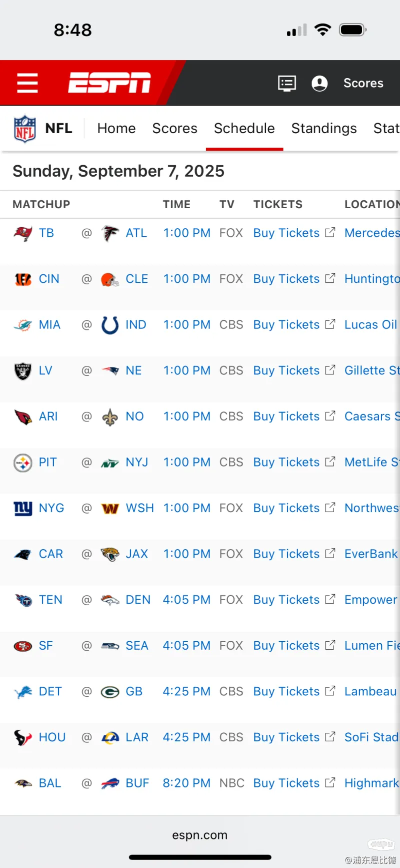Screen dimensions: 400x868
Task: Open Scores from the top header
Action: coord(363,83)
